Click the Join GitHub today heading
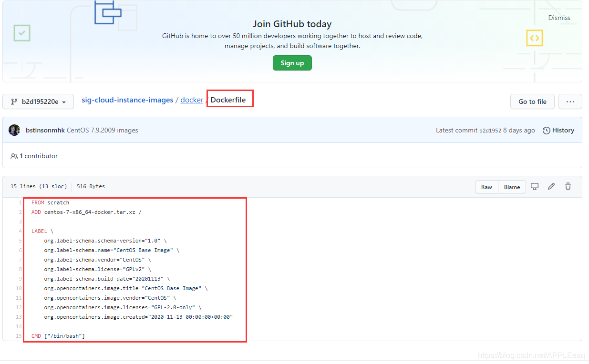589x364 pixels. click(292, 24)
